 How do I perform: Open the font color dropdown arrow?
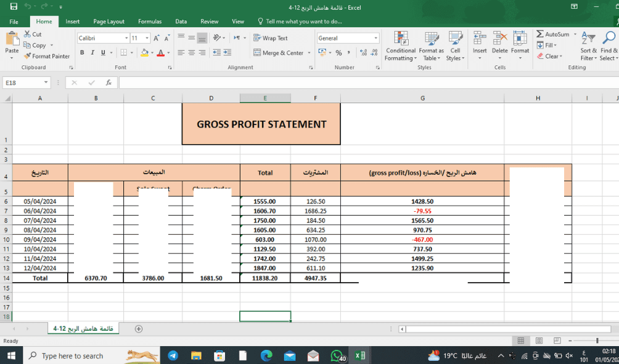(168, 52)
